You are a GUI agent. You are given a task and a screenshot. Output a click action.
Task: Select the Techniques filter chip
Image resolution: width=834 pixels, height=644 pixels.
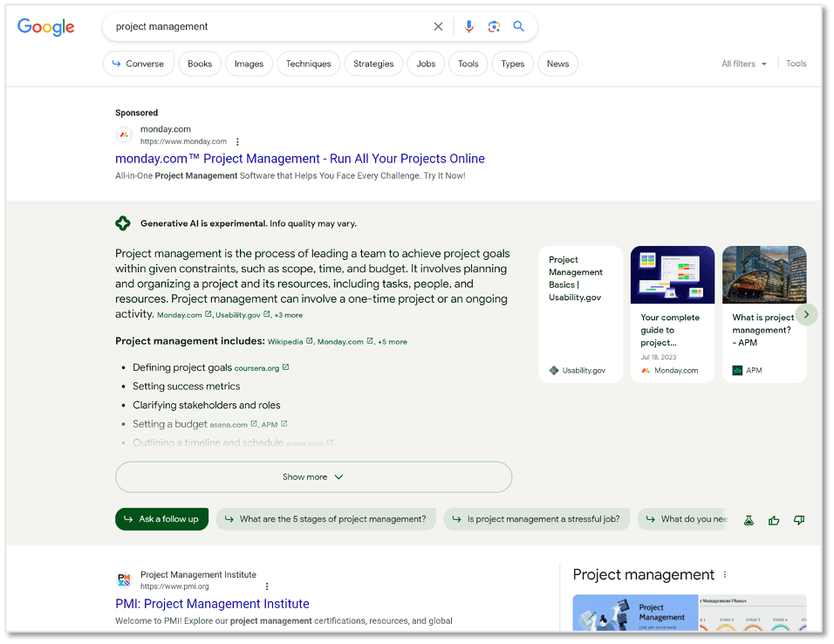pos(309,64)
